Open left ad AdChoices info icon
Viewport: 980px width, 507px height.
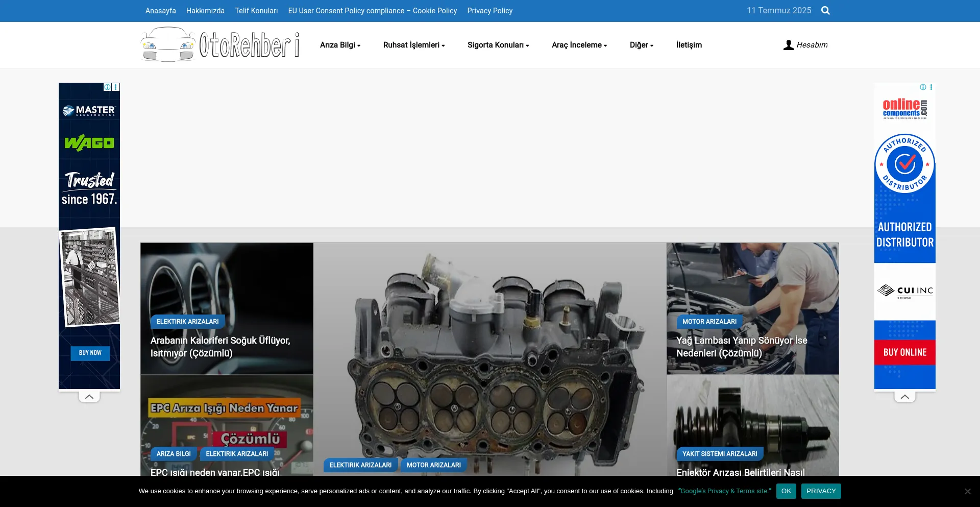coord(108,87)
